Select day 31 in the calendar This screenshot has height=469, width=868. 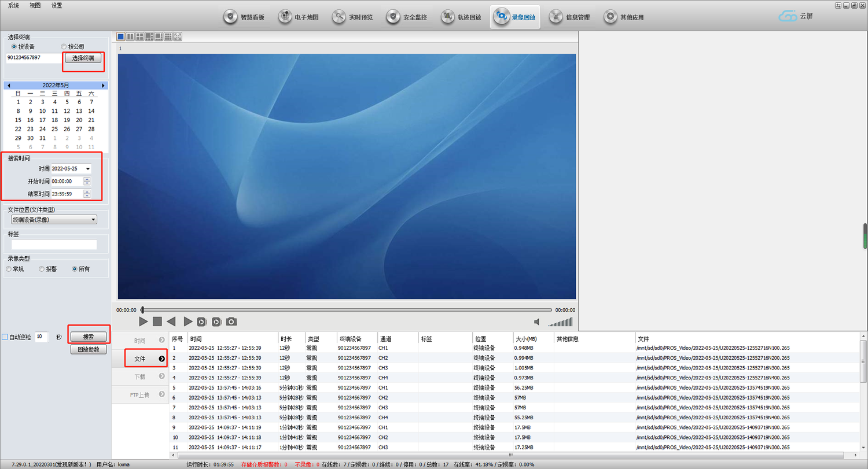pyautogui.click(x=42, y=138)
